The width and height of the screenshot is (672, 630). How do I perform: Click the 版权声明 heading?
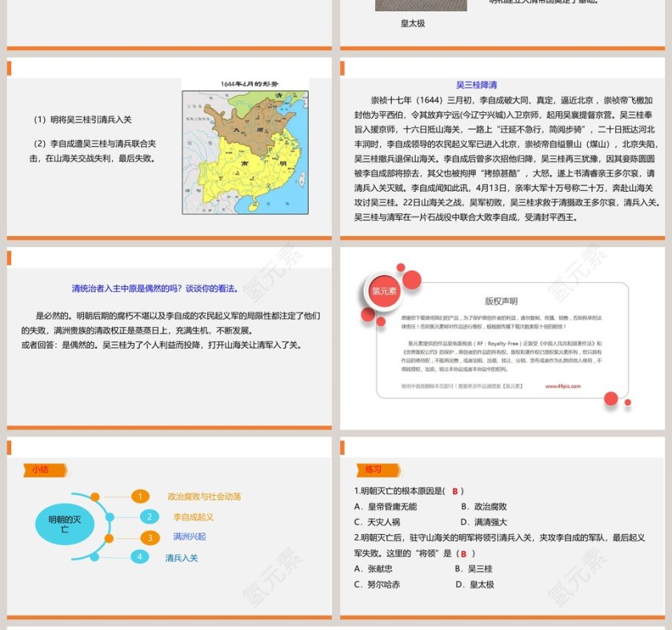pyautogui.click(x=501, y=301)
